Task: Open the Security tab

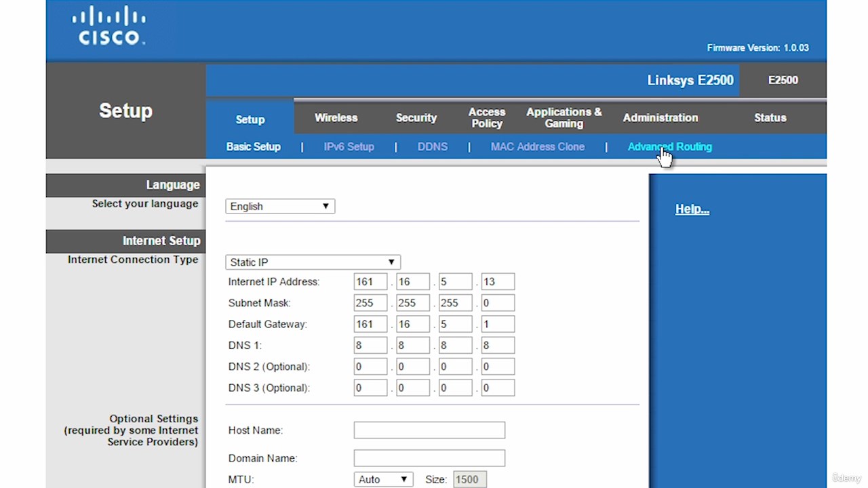Action: pyautogui.click(x=416, y=117)
